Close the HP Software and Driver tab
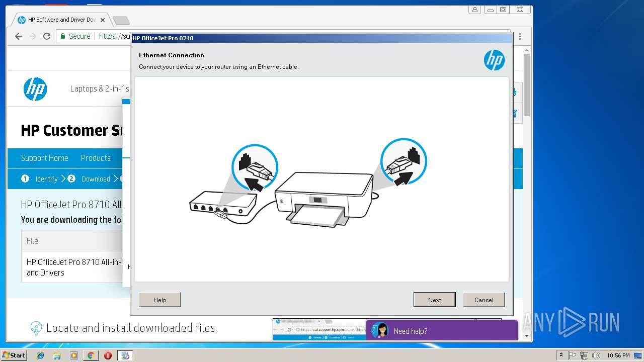This screenshot has width=644, height=362. pos(103,20)
